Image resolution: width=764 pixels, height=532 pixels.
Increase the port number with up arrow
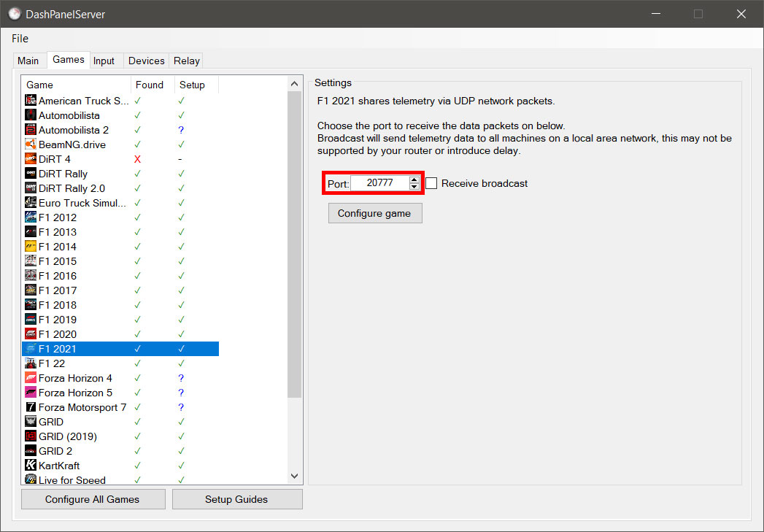click(x=414, y=180)
